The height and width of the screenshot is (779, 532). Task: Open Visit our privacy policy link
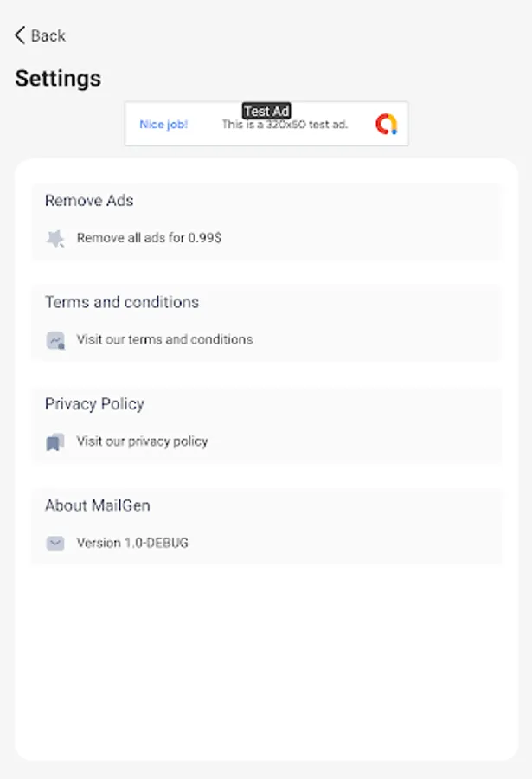coord(143,441)
